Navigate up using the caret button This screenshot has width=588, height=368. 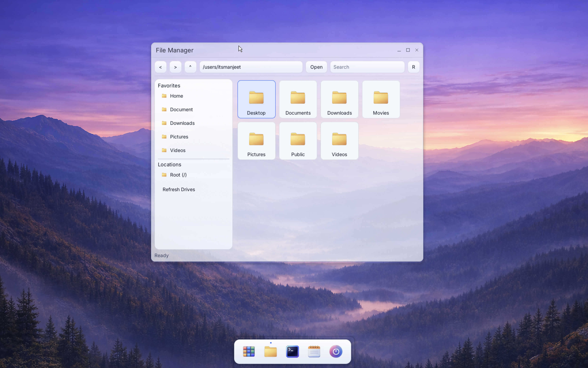pyautogui.click(x=190, y=67)
